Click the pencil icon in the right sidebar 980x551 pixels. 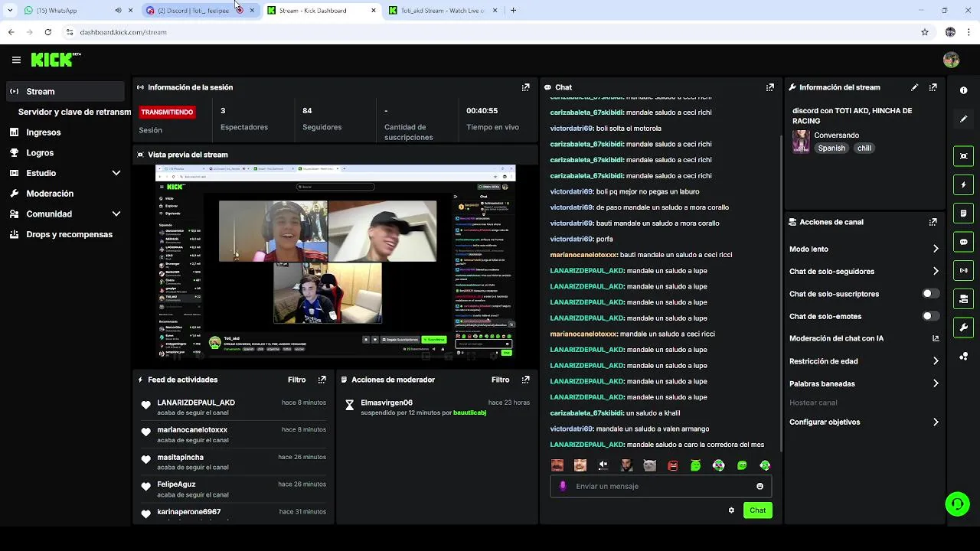[x=963, y=119]
